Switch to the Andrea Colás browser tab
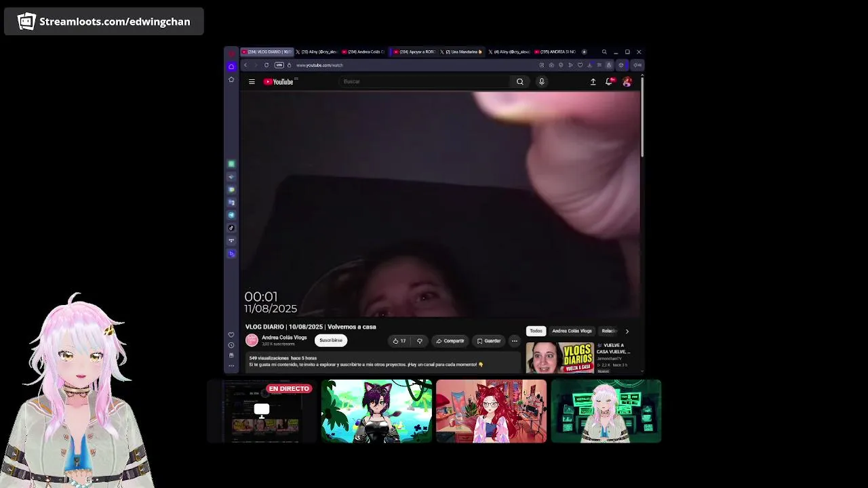This screenshot has height=488, width=868. pyautogui.click(x=363, y=52)
